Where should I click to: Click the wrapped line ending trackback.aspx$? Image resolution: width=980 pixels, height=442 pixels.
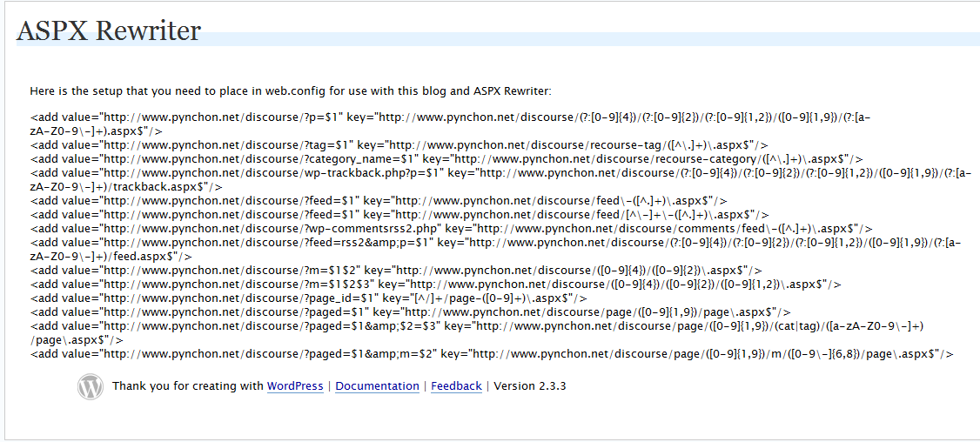126,187
